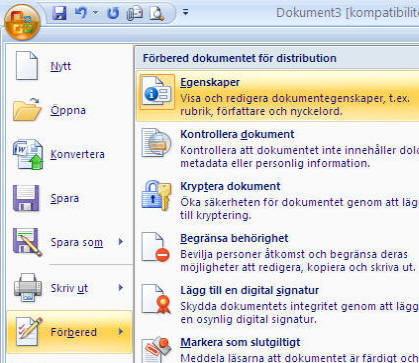Viewport: 419px width, 363px height.
Task: Save document via Quick Access floppy icon
Action: coord(59,13)
